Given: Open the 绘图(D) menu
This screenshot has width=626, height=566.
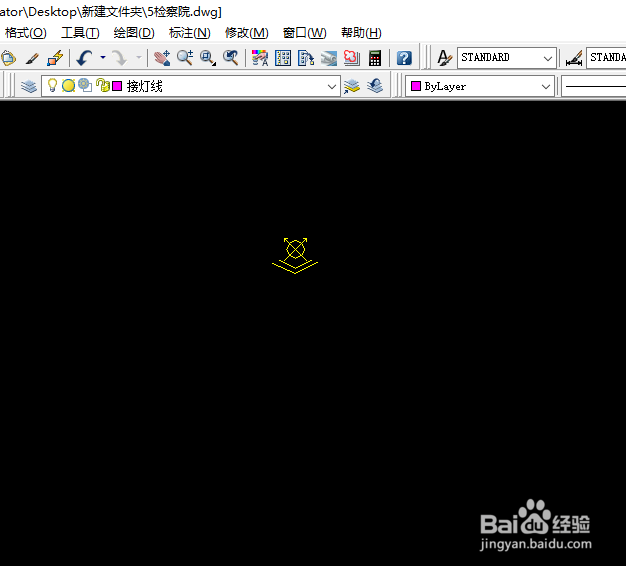Looking at the screenshot, I should [x=134, y=33].
